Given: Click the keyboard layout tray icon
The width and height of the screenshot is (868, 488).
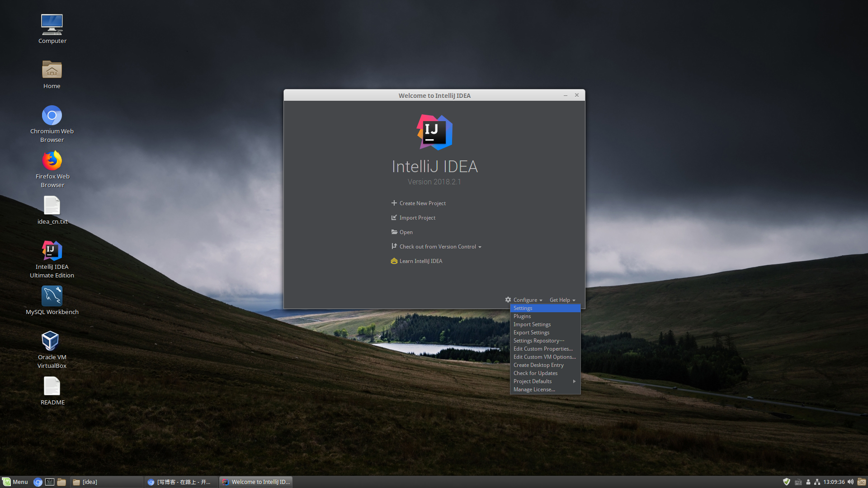Looking at the screenshot, I should (x=798, y=482).
